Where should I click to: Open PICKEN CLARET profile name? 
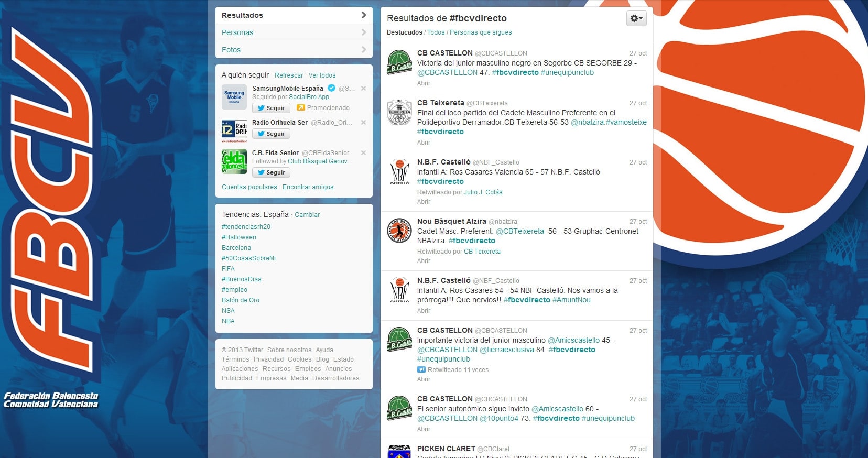pyautogui.click(x=446, y=449)
